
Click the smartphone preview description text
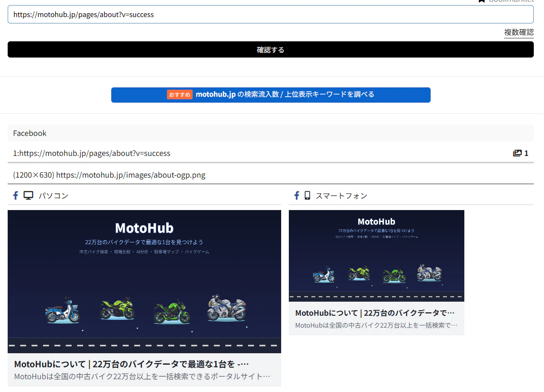click(376, 325)
